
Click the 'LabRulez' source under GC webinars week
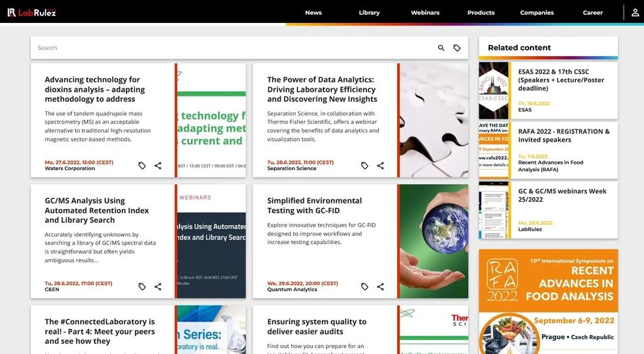point(530,229)
